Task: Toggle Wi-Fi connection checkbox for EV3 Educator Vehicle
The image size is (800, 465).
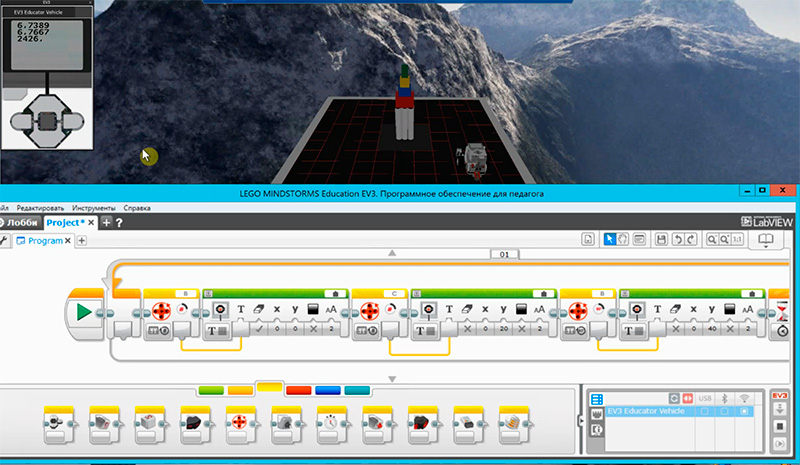Action: 744,412
